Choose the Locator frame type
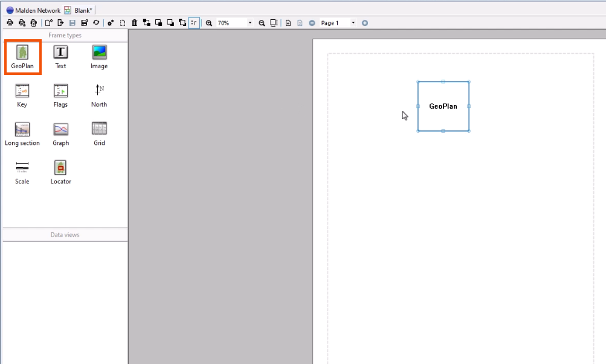The image size is (606, 364). pos(60,171)
